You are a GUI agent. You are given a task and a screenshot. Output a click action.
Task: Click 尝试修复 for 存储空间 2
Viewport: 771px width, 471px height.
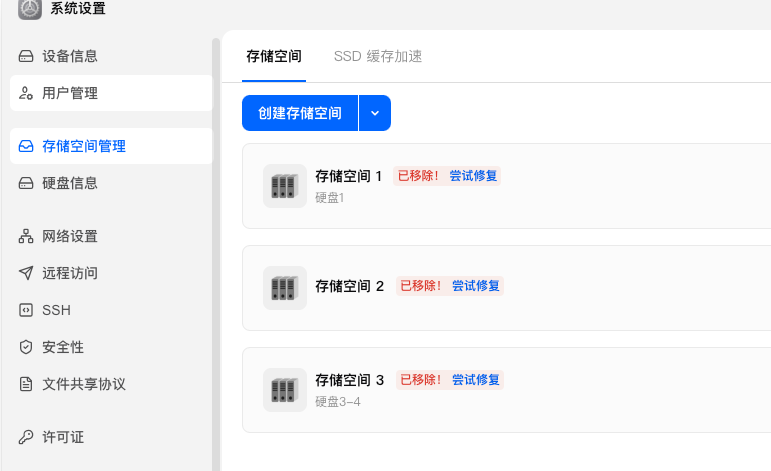(475, 286)
